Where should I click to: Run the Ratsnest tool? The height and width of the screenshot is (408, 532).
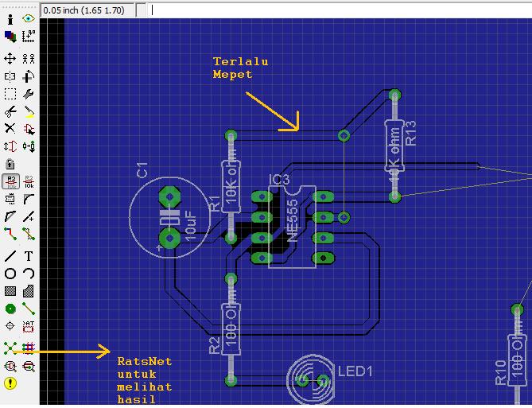pos(10,348)
